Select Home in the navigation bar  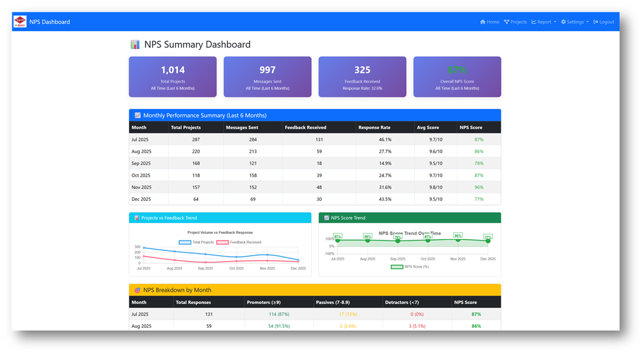[x=490, y=22]
